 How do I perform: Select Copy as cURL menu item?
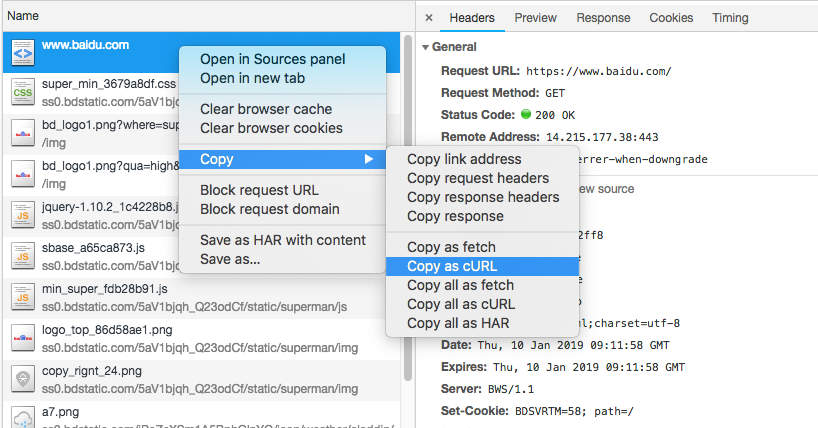(451, 266)
